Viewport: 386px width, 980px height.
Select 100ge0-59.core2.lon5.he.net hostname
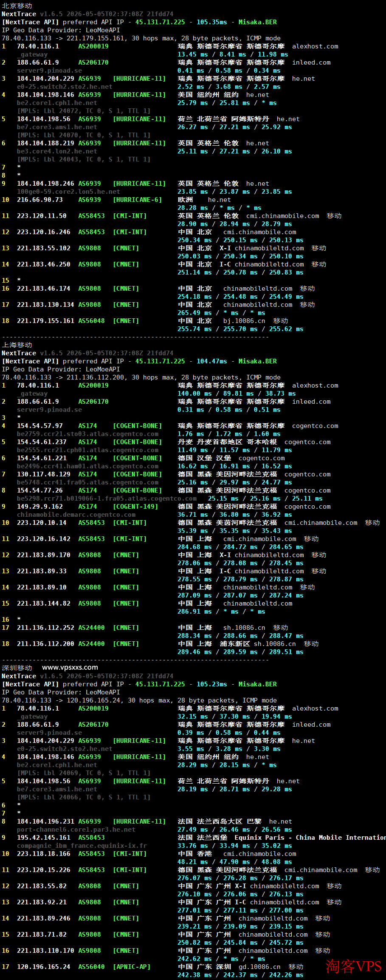[x=68, y=192]
